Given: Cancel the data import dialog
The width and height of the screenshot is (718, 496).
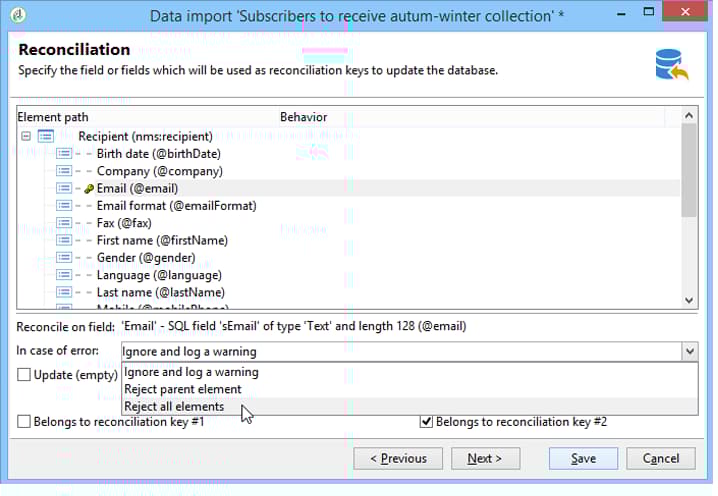Looking at the screenshot, I should [661, 458].
